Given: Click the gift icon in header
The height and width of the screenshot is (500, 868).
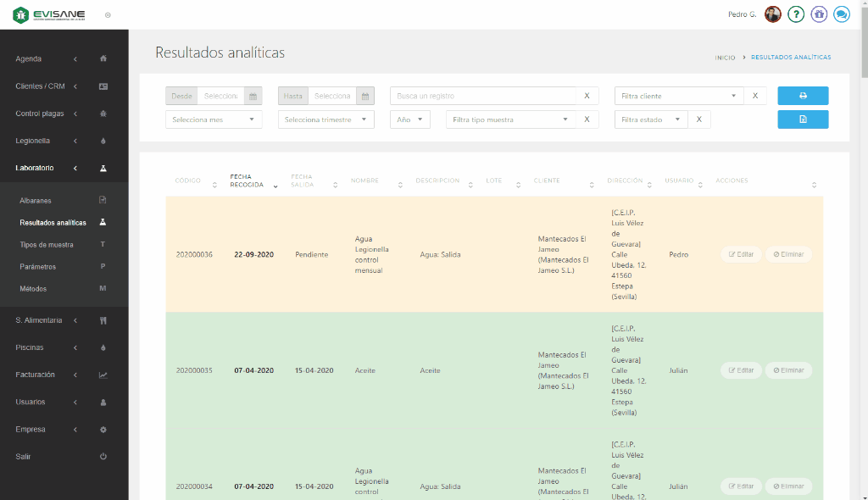Looking at the screenshot, I should pos(819,14).
